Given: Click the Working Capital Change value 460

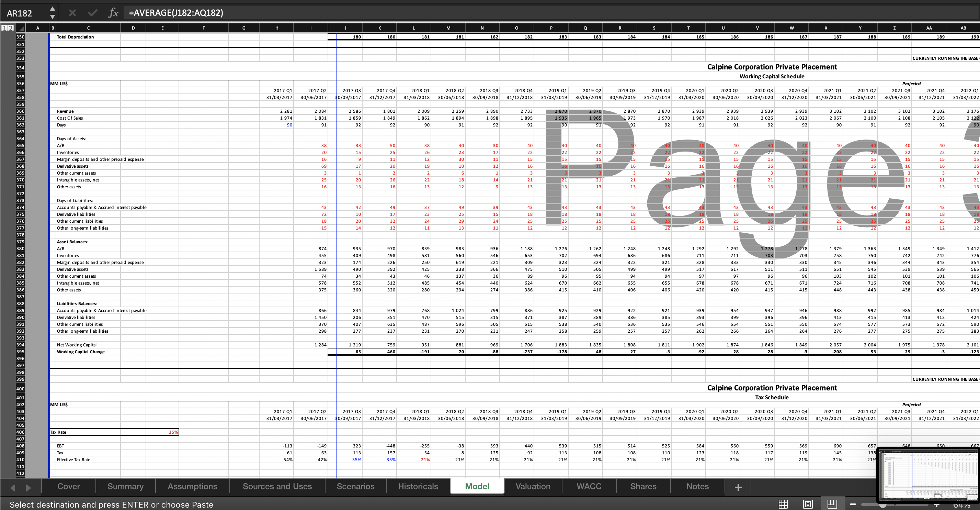Looking at the screenshot, I should tap(391, 352).
